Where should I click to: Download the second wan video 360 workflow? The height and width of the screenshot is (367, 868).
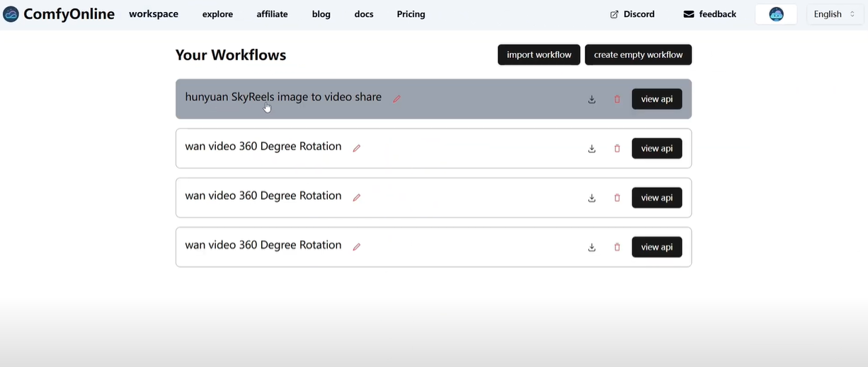592,198
